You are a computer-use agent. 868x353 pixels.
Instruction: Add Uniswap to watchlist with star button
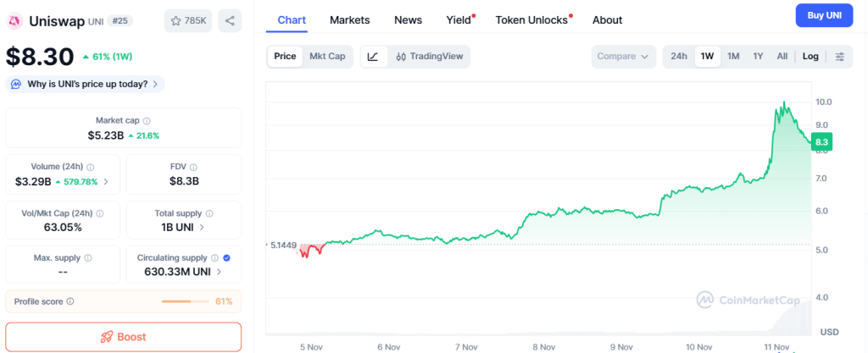click(x=187, y=20)
